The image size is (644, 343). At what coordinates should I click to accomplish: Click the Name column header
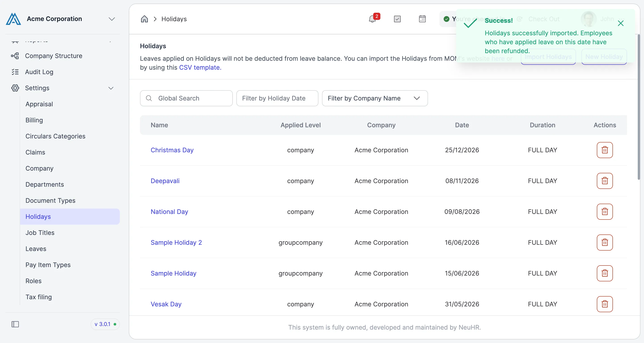click(159, 125)
